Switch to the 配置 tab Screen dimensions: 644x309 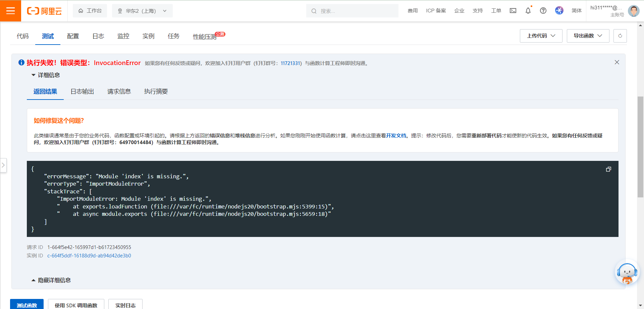click(73, 36)
